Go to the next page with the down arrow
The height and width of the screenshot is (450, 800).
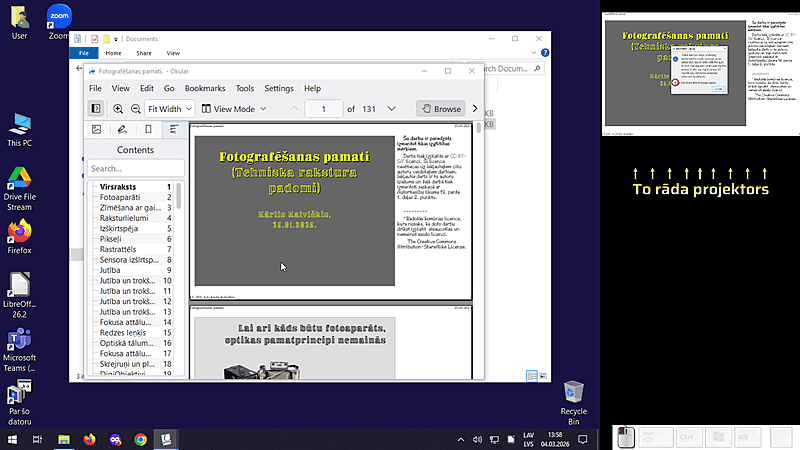coord(393,108)
